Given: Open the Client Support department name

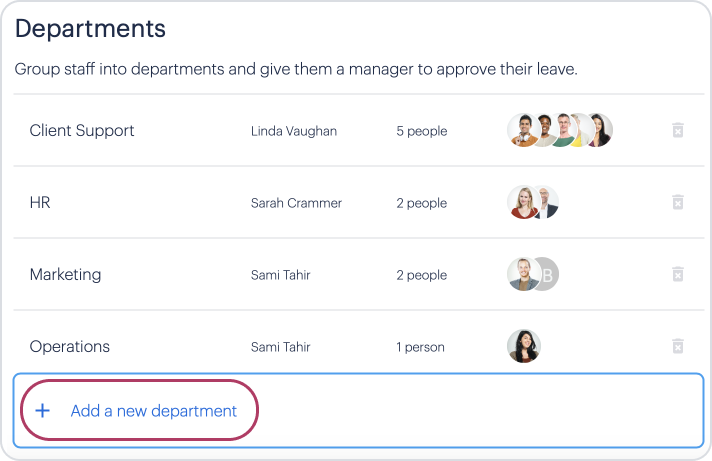Looking at the screenshot, I should [x=82, y=131].
